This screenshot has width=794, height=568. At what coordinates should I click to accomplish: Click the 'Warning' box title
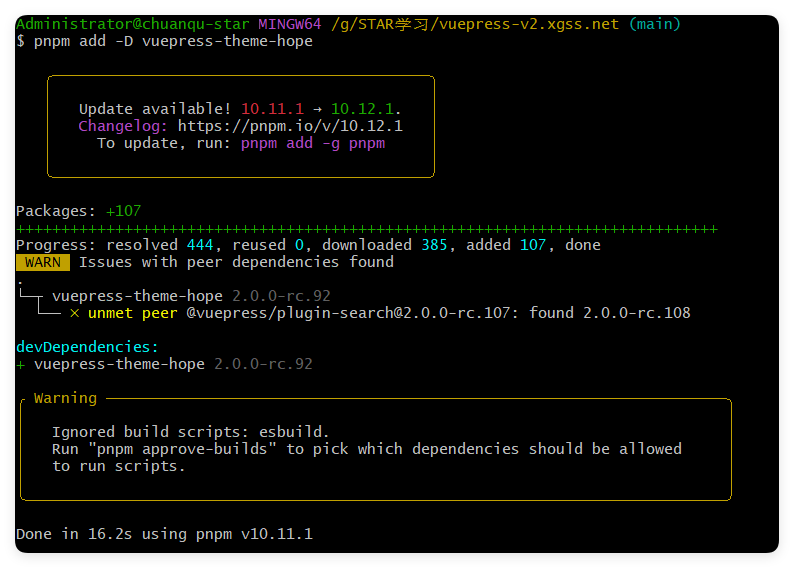(65, 398)
